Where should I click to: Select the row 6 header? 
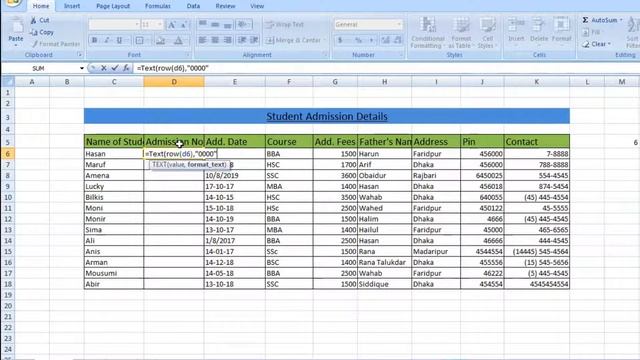pyautogui.click(x=8, y=154)
